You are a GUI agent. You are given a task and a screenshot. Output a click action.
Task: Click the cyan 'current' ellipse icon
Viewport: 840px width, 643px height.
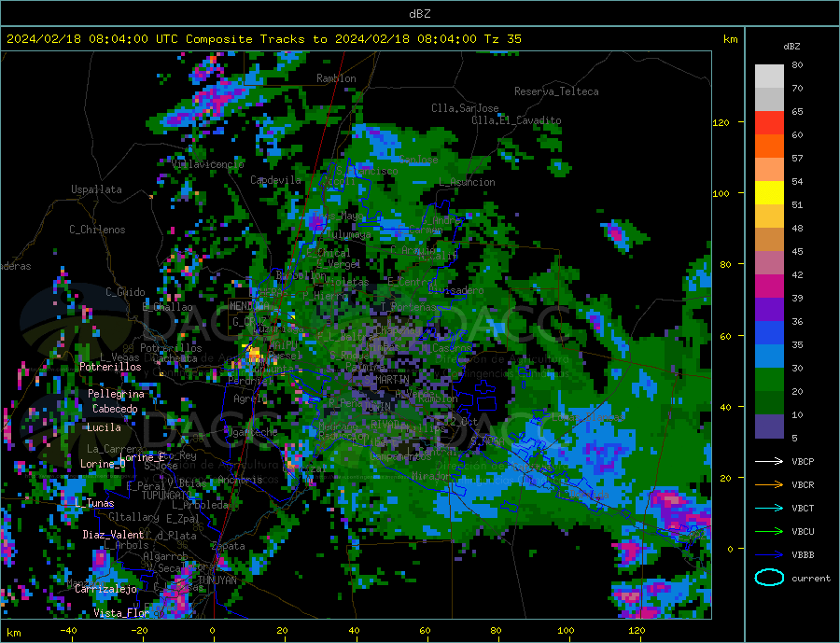pos(769,578)
